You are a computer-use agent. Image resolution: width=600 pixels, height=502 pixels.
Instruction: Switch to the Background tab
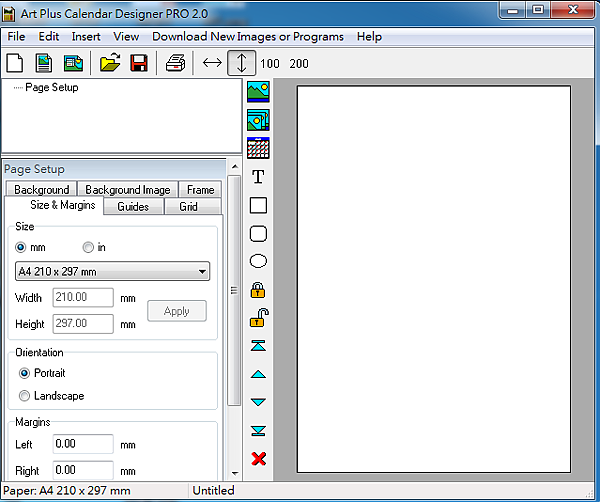tap(41, 190)
